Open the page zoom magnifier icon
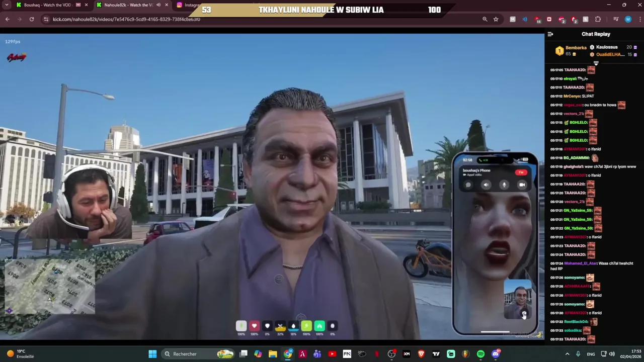Viewport: 644px width, 362px height. [485, 19]
